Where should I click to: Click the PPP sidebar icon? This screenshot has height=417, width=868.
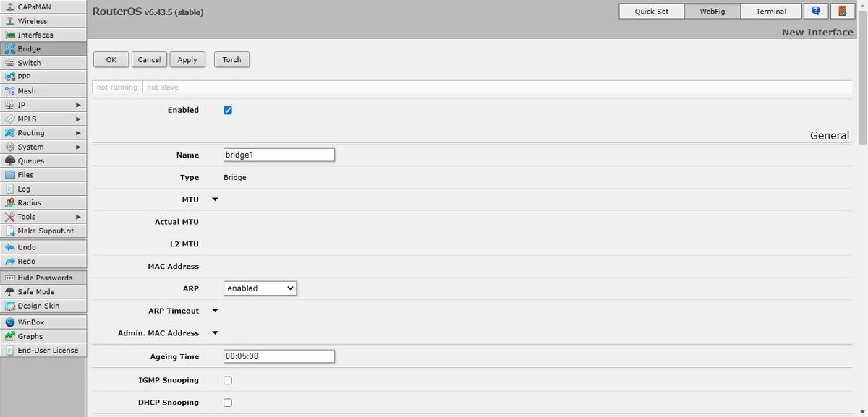click(10, 77)
